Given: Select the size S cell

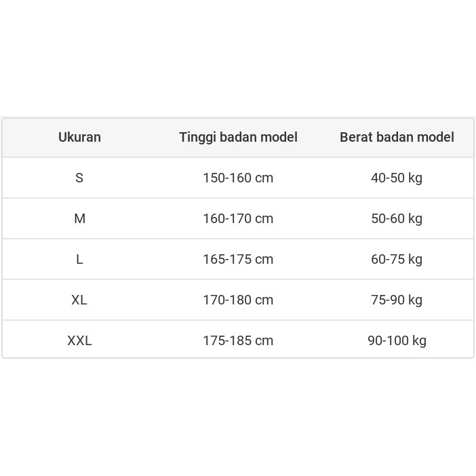Looking at the screenshot, I should point(79,178).
